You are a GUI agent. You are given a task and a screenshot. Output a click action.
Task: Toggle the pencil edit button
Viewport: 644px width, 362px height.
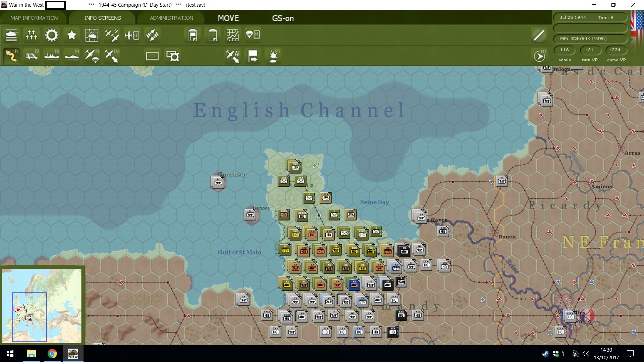click(x=539, y=35)
